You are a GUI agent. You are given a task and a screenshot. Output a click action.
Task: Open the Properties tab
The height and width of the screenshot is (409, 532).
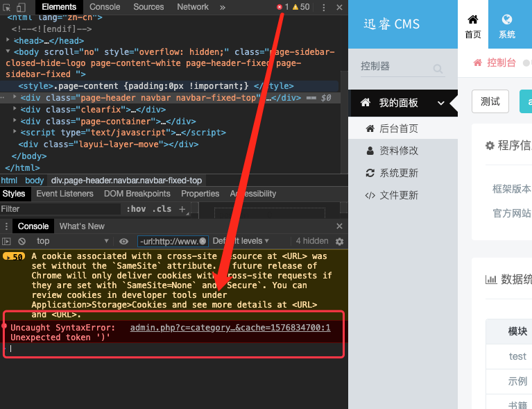[200, 194]
